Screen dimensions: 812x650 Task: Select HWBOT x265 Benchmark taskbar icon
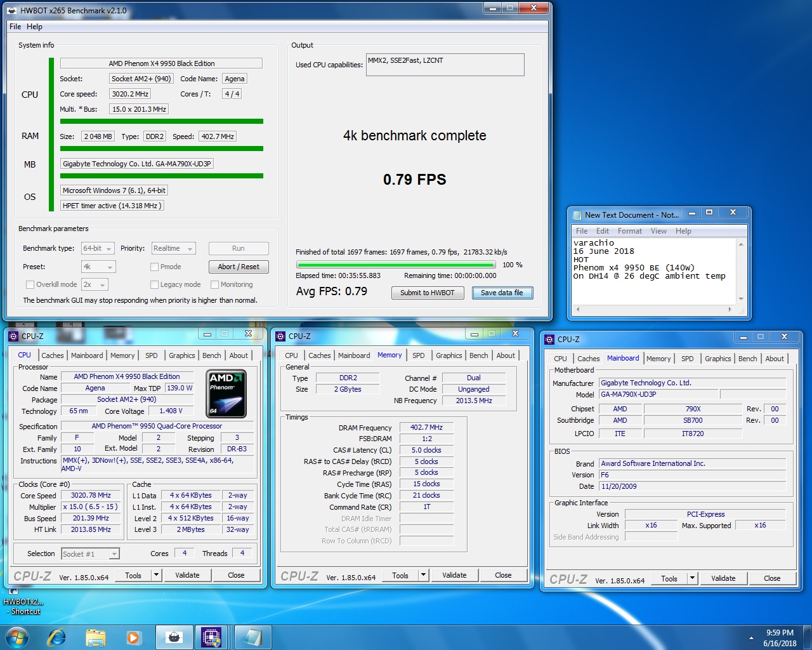tap(174, 637)
